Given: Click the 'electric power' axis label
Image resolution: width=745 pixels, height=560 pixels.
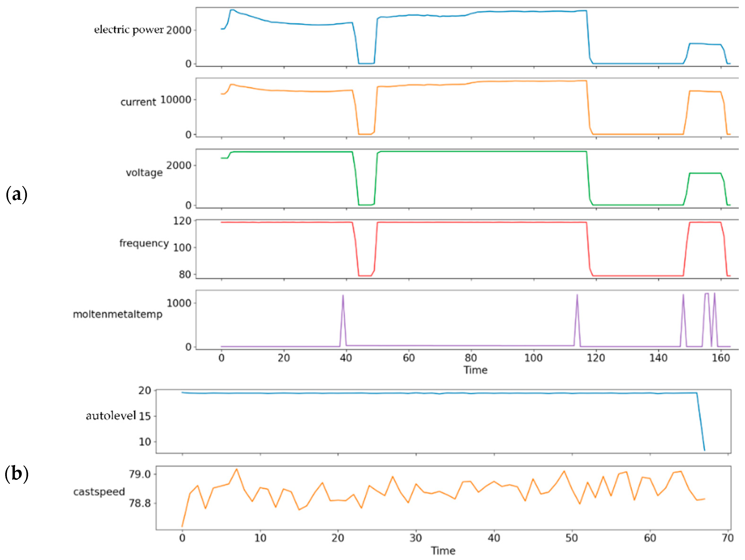Looking at the screenshot, I should click(129, 30).
